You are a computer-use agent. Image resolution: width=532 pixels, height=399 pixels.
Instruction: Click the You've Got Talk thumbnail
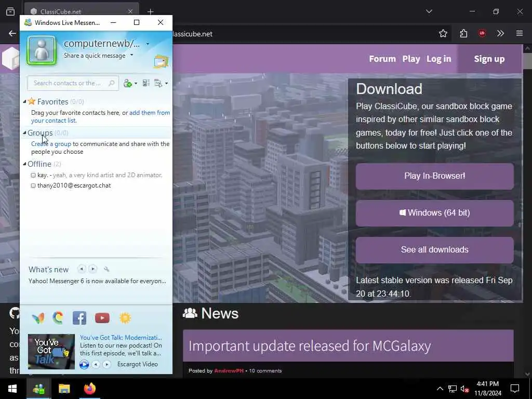point(51,352)
